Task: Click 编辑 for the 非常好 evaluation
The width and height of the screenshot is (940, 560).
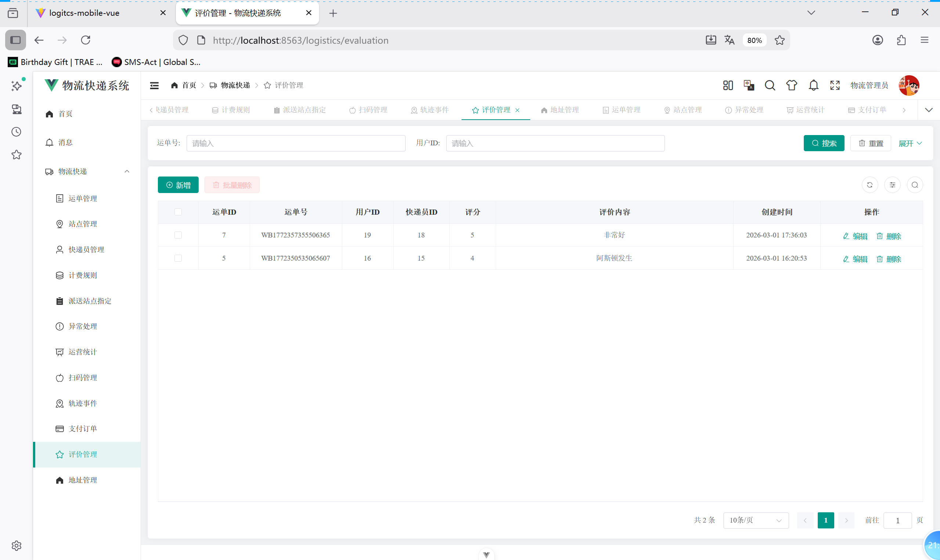Action: pos(855,236)
